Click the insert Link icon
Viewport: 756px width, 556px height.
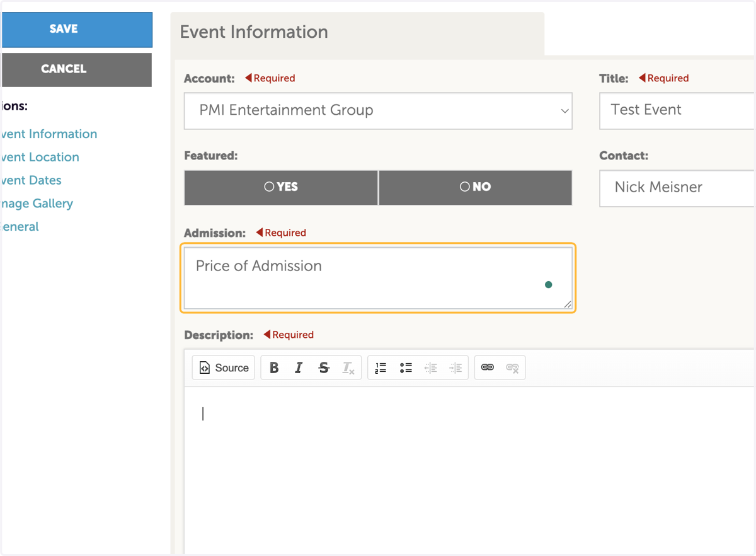pos(488,368)
